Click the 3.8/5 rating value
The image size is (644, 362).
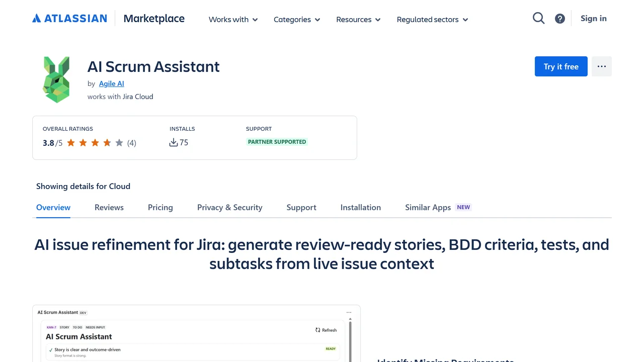[52, 143]
